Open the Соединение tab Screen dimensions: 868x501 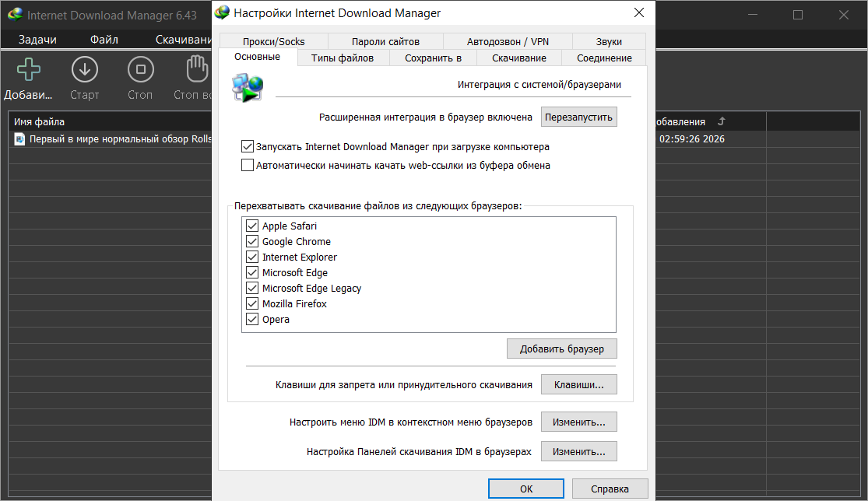coord(604,58)
